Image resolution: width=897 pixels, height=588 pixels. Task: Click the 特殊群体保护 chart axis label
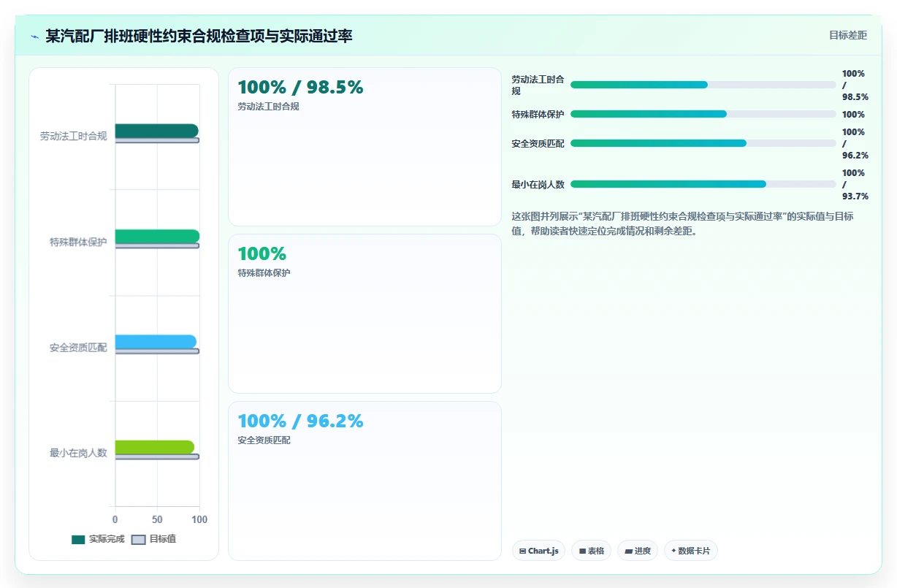78,242
